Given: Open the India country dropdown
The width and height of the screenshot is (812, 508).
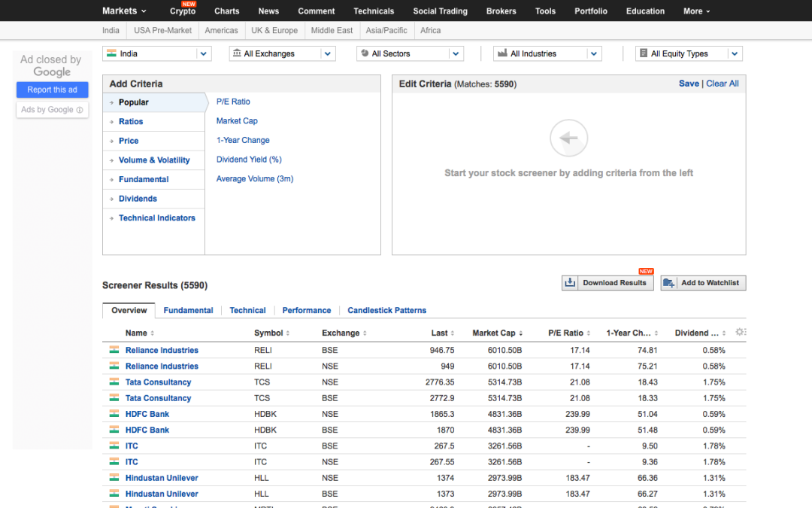Looking at the screenshot, I should click(x=157, y=53).
